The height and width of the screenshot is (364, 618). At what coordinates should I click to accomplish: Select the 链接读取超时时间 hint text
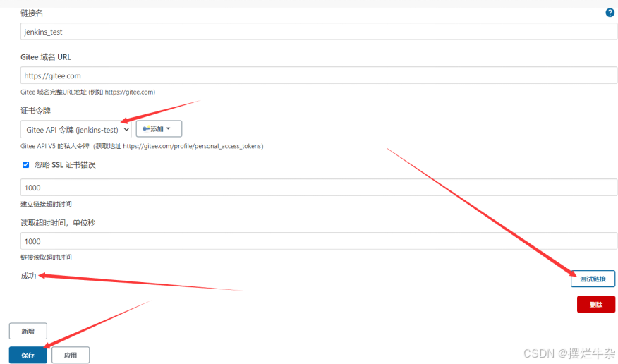(x=46, y=257)
